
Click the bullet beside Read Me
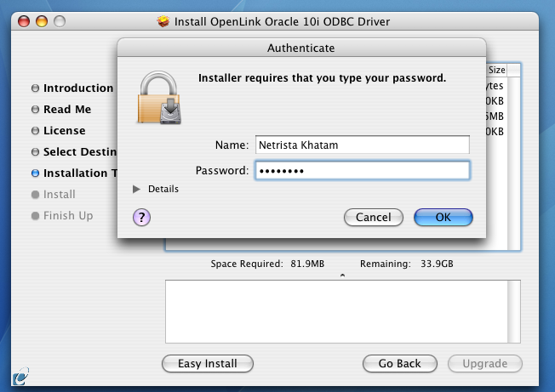[x=35, y=109]
